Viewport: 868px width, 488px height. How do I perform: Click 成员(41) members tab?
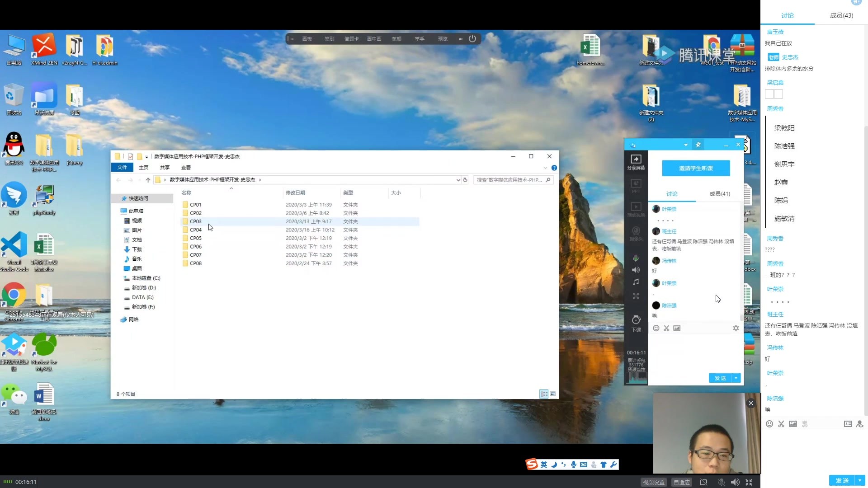[720, 193]
